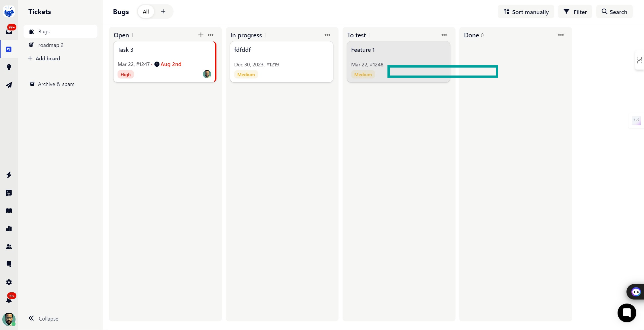Open the Open column options menu
Image resolution: width=644 pixels, height=330 pixels.
pyautogui.click(x=211, y=35)
